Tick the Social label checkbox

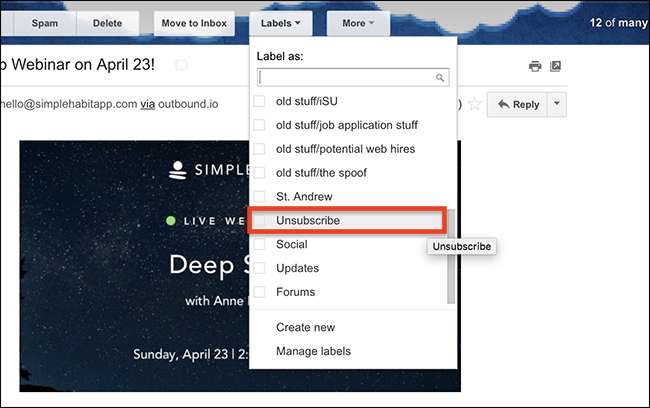260,244
